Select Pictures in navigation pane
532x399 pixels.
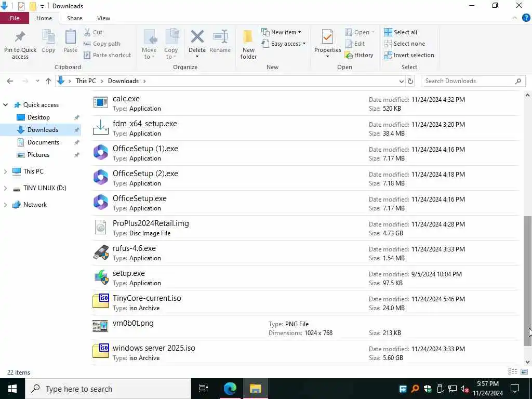coord(38,155)
